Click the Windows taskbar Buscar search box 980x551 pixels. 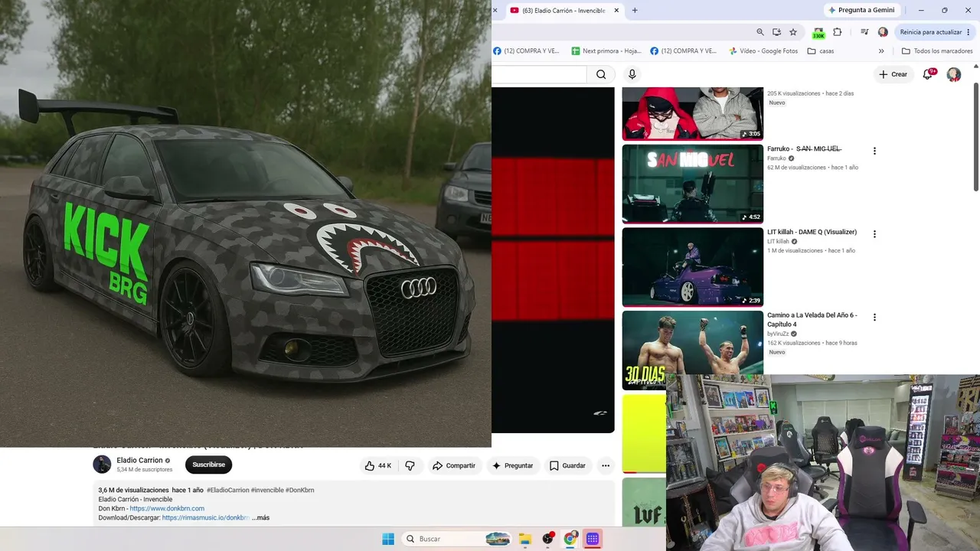coord(457,539)
